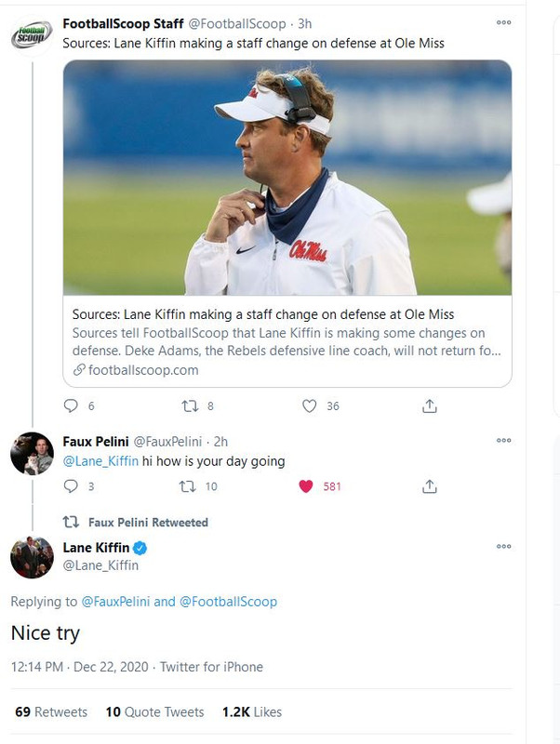The width and height of the screenshot is (560, 744).
Task: Open more options on FootballScoop tweet
Action: coord(503,22)
